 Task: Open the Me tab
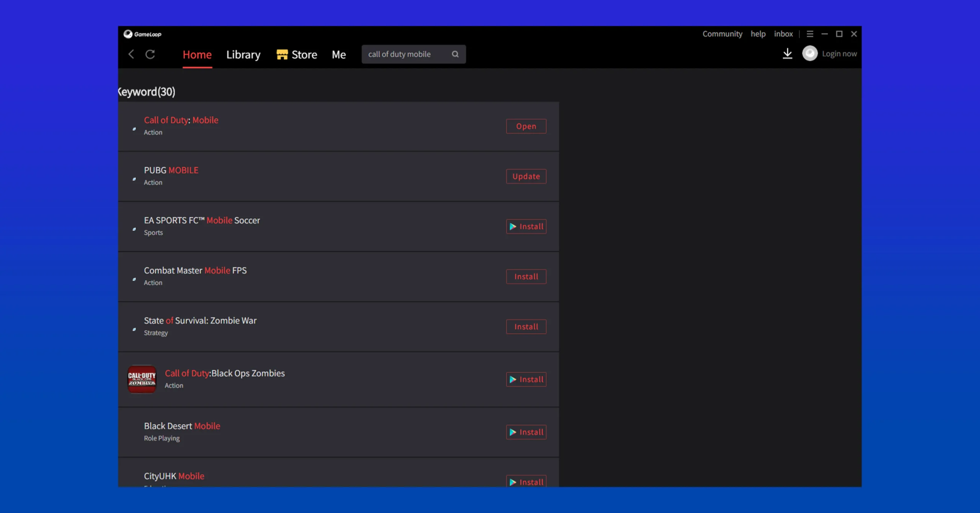pos(339,55)
